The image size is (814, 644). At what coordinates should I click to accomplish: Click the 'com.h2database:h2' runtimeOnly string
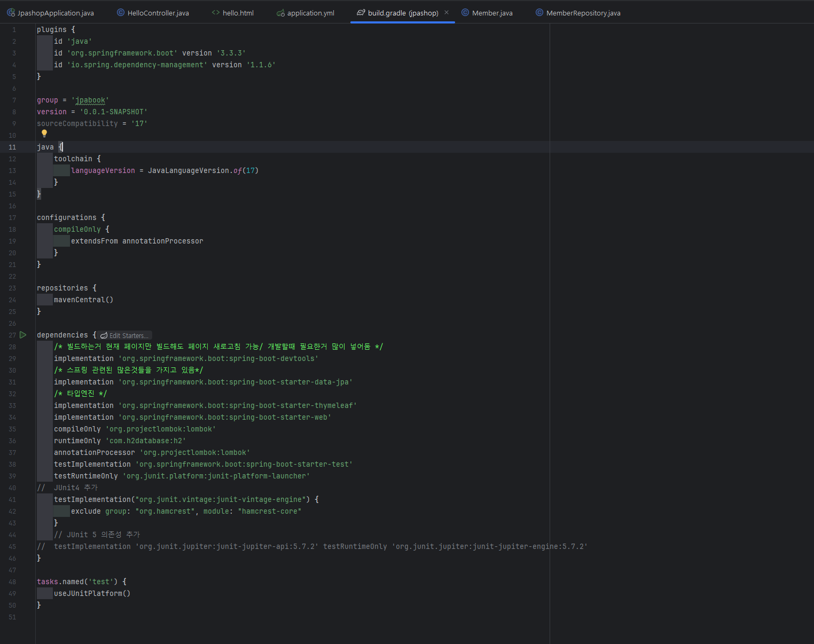[x=146, y=441]
